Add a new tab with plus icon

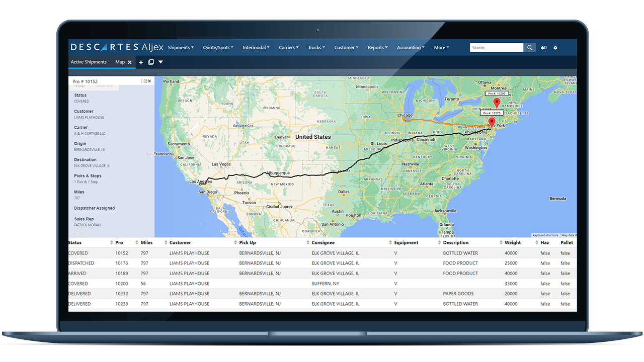[x=141, y=62]
